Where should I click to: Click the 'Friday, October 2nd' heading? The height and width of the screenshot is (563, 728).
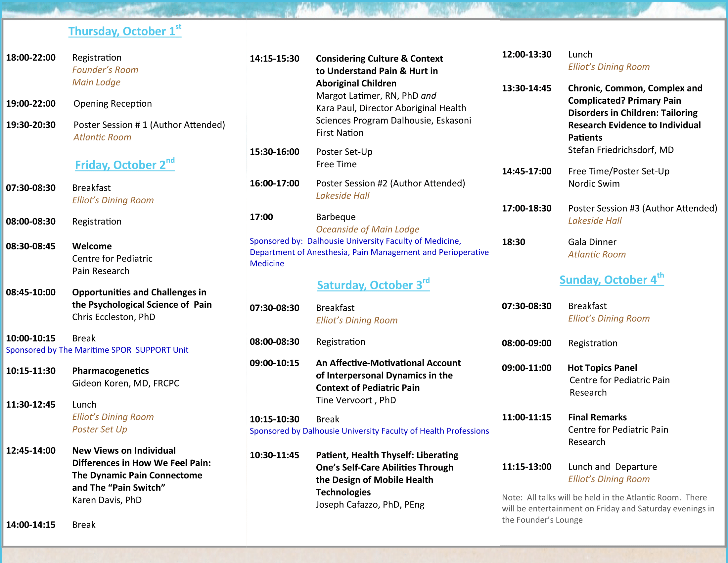(125, 165)
